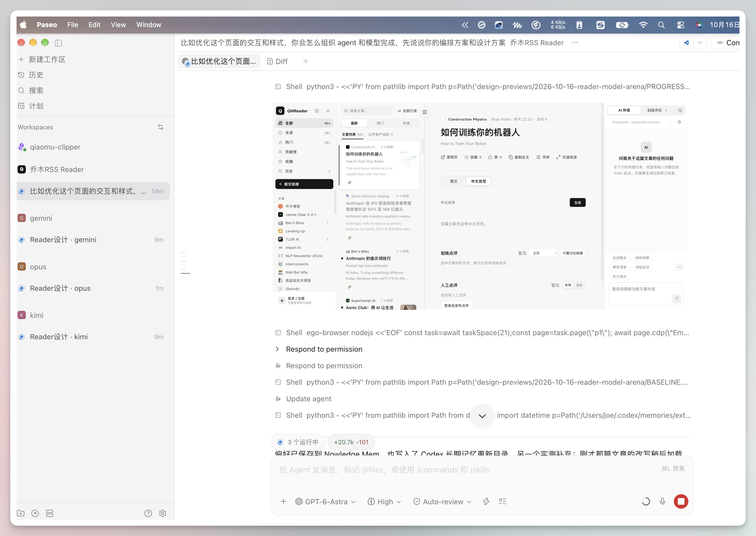Open workspace filter settings icon

[x=161, y=127]
